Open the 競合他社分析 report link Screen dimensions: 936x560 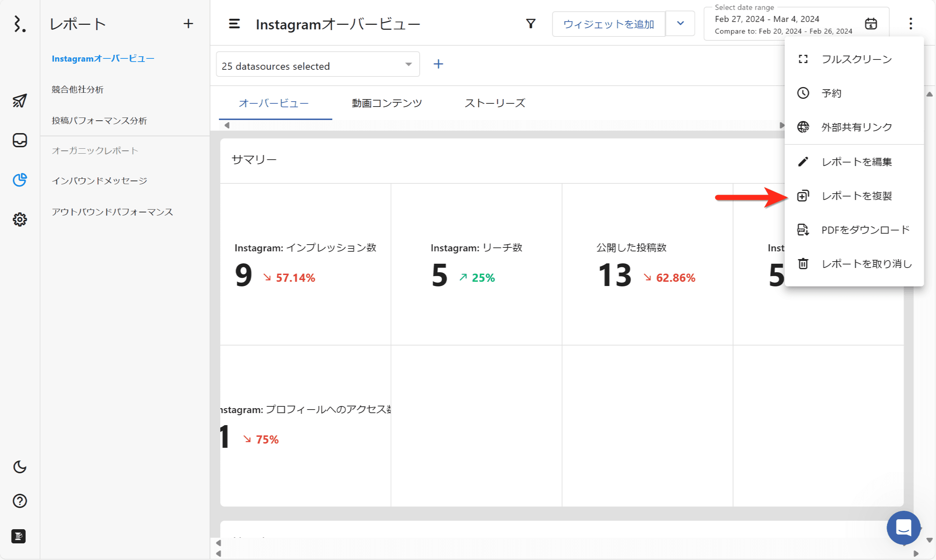tap(77, 90)
